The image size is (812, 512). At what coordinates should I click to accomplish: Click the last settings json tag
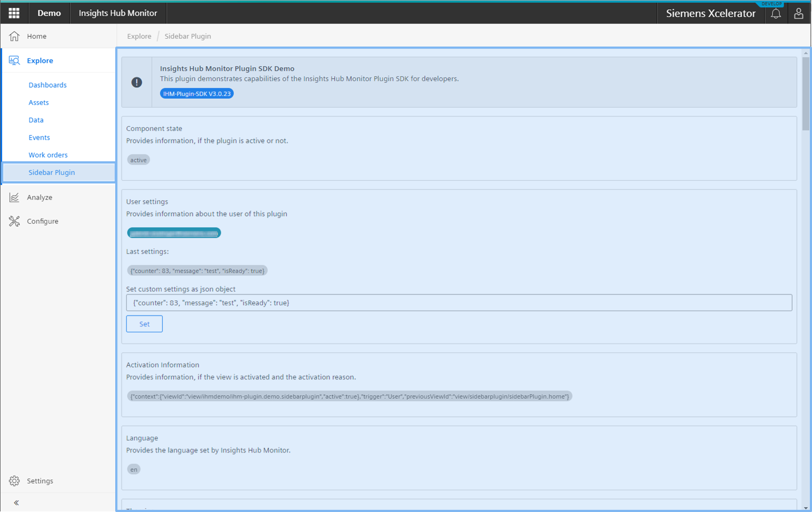pyautogui.click(x=197, y=271)
